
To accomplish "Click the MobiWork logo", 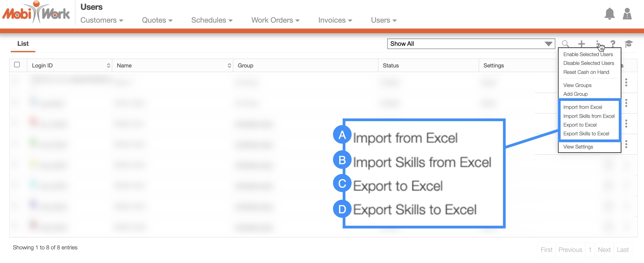I will click(x=36, y=13).
